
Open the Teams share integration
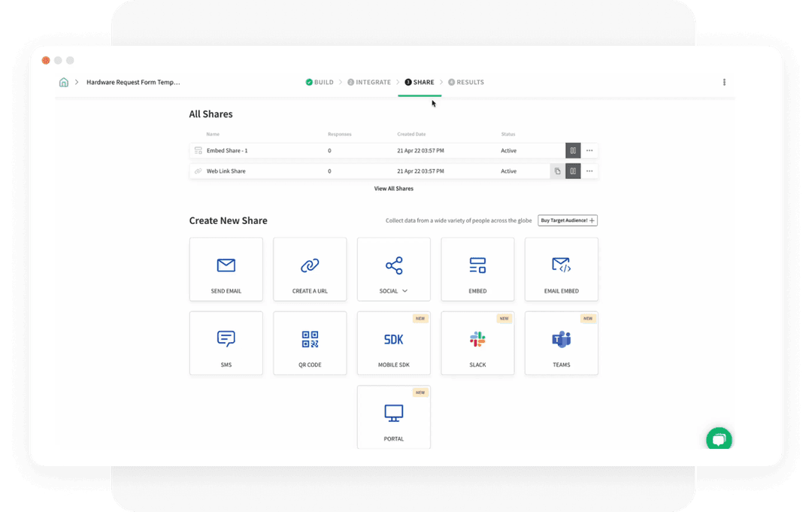click(561, 342)
